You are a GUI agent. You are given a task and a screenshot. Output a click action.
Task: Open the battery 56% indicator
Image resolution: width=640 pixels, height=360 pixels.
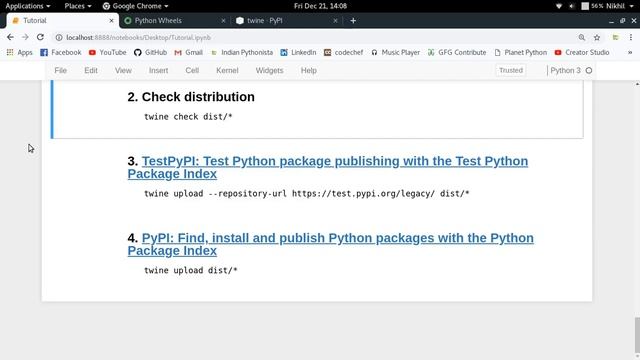click(592, 6)
